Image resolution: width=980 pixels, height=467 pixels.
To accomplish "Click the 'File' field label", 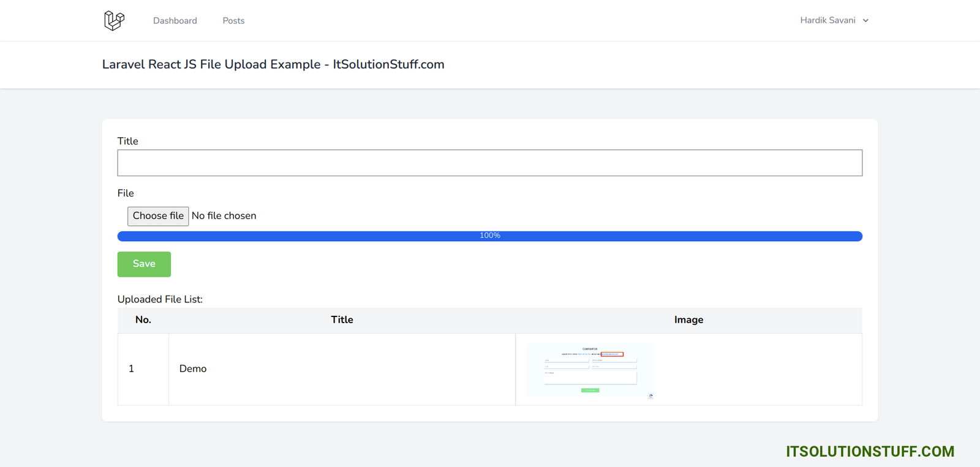I will point(126,193).
